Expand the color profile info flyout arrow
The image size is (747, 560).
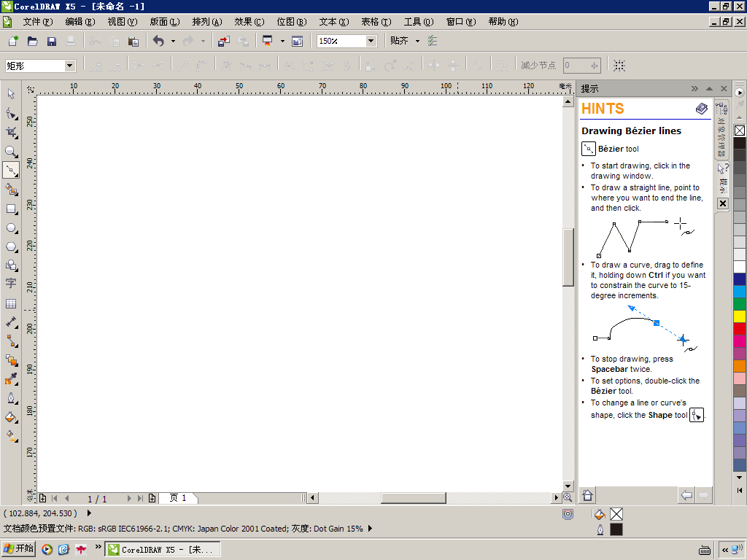pyautogui.click(x=370, y=529)
